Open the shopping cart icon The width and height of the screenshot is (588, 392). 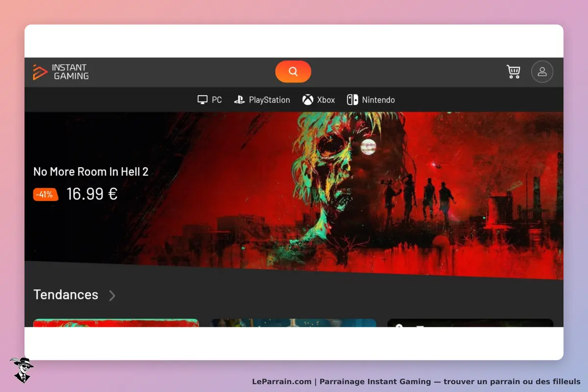[x=513, y=72]
